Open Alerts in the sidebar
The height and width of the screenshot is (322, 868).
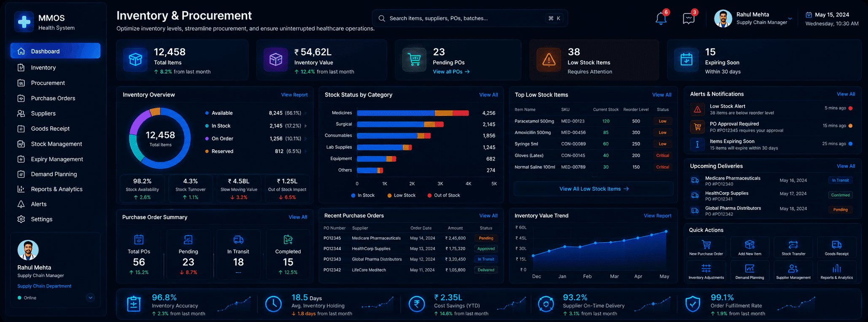point(55,204)
